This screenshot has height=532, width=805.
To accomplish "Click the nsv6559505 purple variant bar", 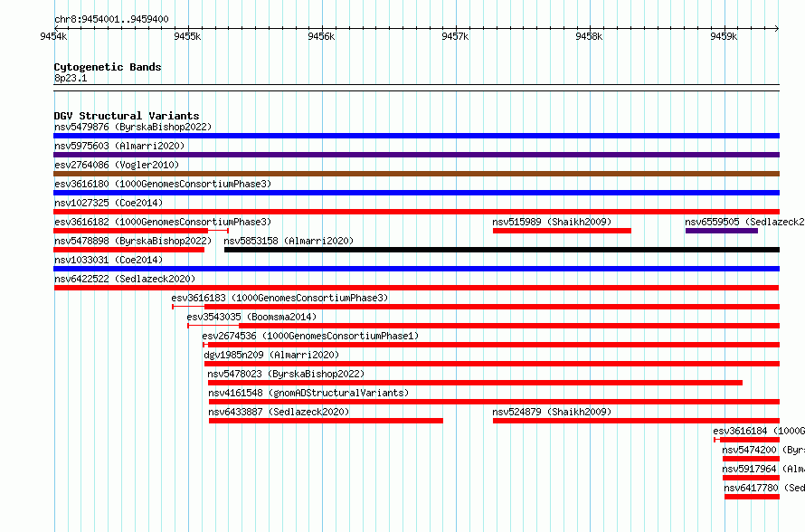I will pos(721,231).
